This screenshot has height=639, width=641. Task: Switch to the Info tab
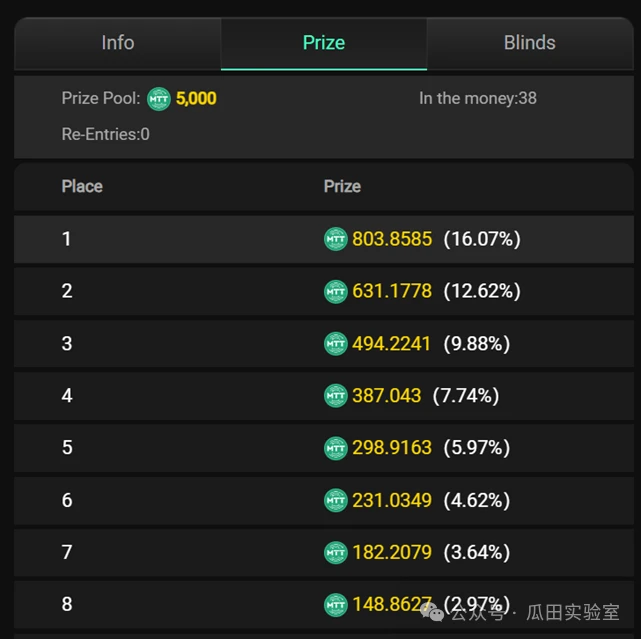coord(118,43)
